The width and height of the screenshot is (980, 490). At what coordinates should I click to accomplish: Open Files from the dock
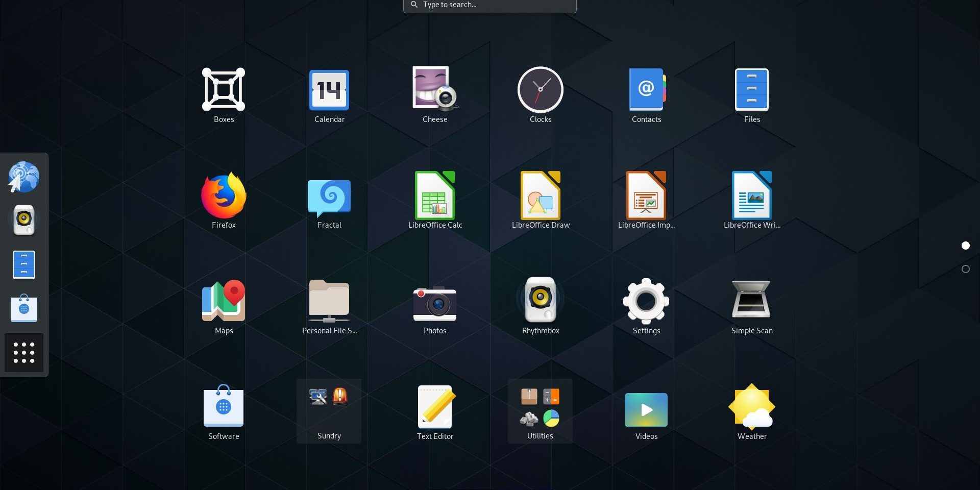pyautogui.click(x=24, y=264)
